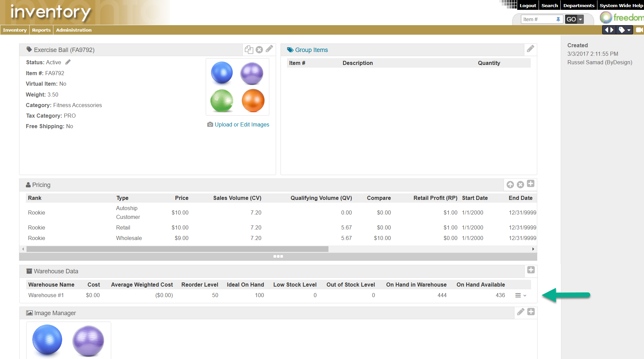644x359 pixels.
Task: Open the Administration menu
Action: (x=73, y=30)
